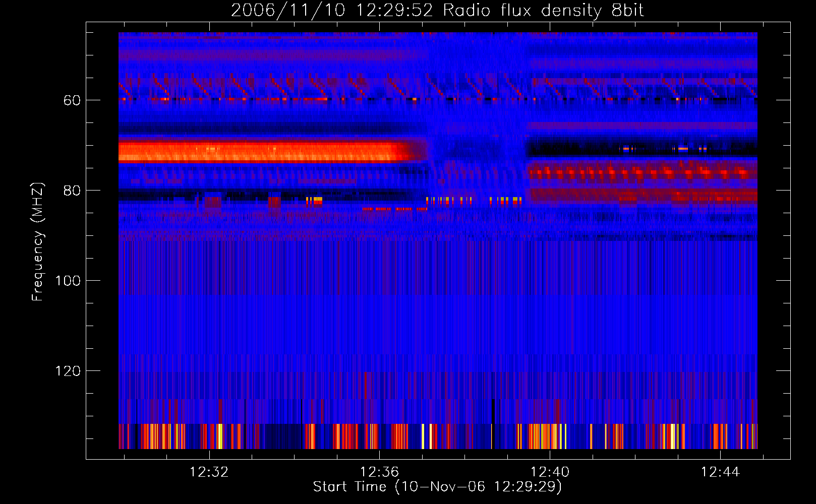
Task: Select the 'Frequency (MHZ)' y-axis label
Action: (x=38, y=242)
